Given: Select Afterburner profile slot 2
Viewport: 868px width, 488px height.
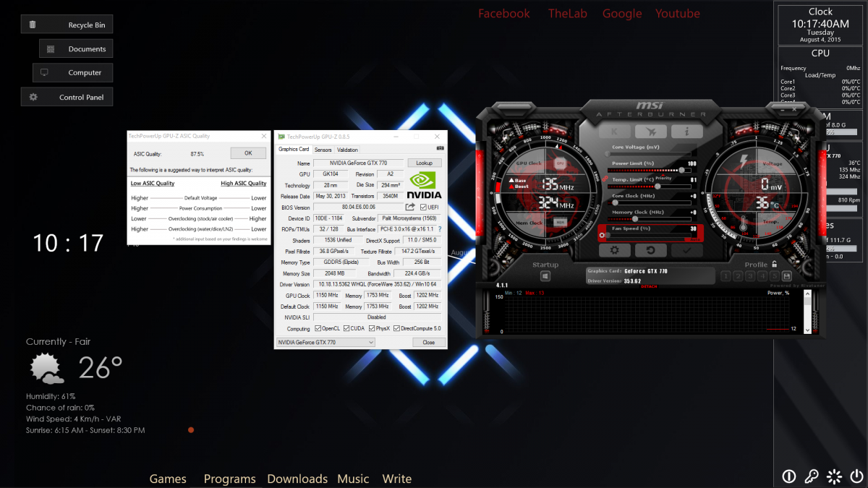Looking at the screenshot, I should [x=738, y=276].
